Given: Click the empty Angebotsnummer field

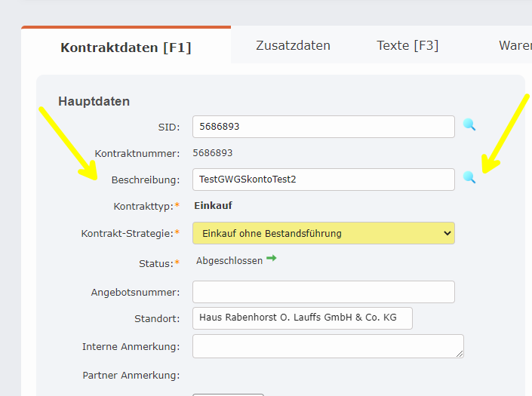Looking at the screenshot, I should (x=324, y=292).
